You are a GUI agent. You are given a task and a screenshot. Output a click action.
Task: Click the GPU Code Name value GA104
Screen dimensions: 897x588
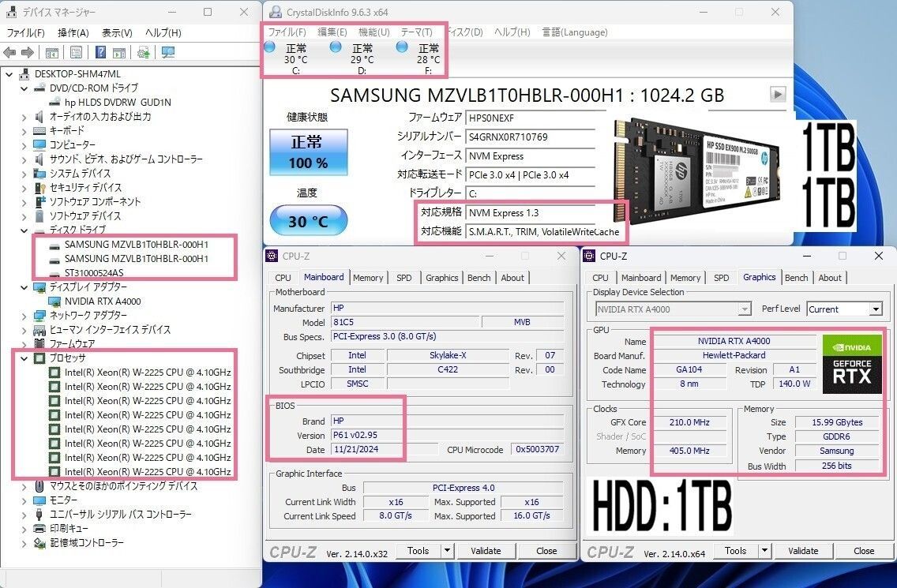(689, 369)
